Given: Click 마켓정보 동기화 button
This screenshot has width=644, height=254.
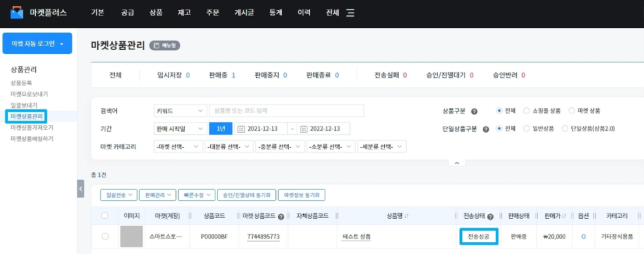Looking at the screenshot, I should point(301,195).
